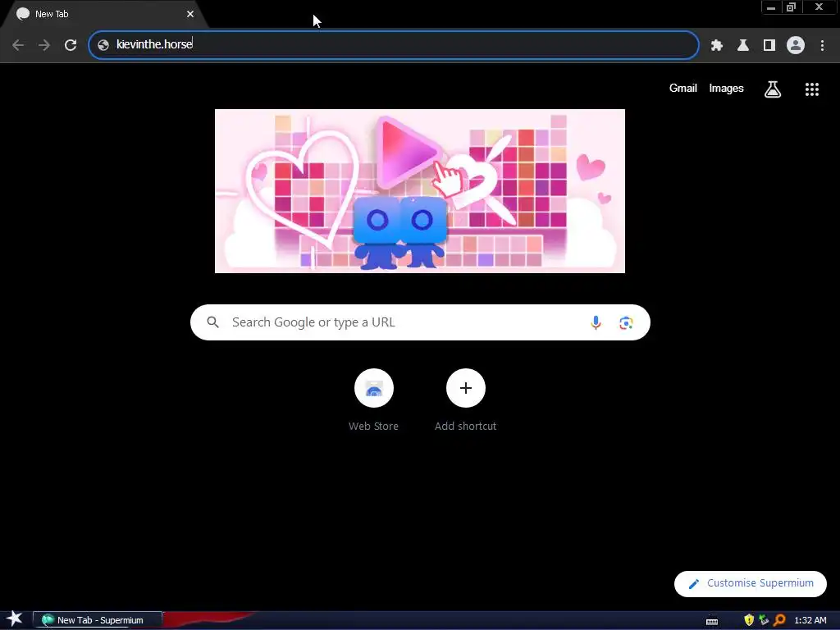Viewport: 840px width, 630px height.
Task: Click the 1:32 AM clock
Action: [810, 620]
